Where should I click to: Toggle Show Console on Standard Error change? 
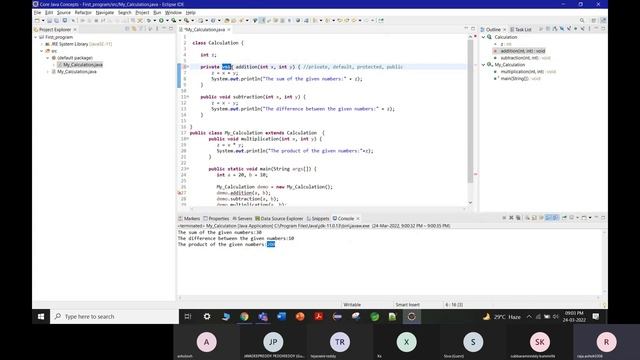[x=555, y=218]
